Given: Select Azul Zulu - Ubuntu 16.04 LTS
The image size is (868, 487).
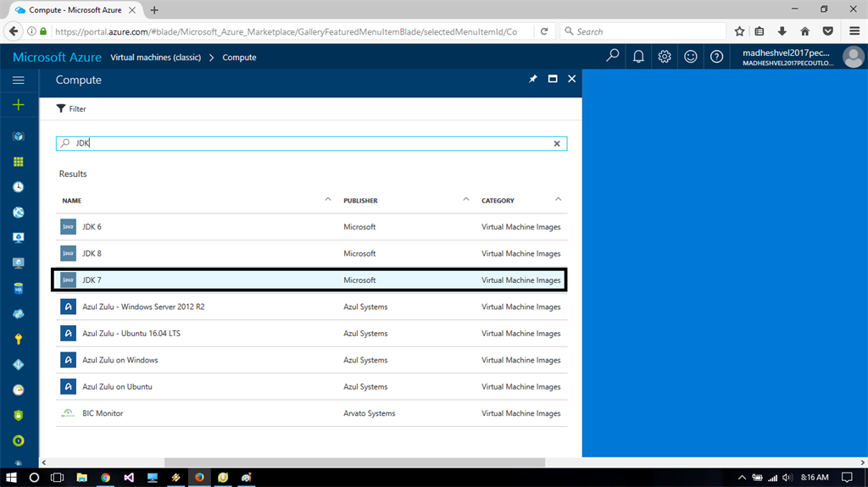Looking at the screenshot, I should 312,333.
